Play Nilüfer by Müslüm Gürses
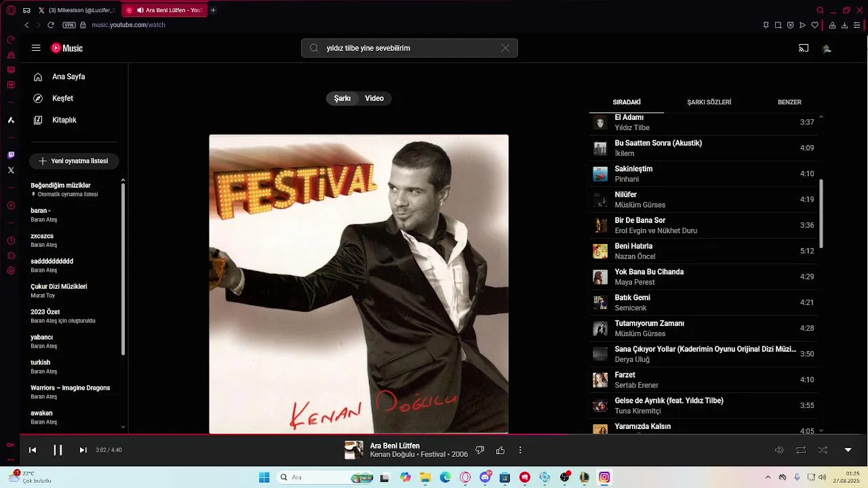Image resolution: width=868 pixels, height=488 pixels. coord(703,199)
